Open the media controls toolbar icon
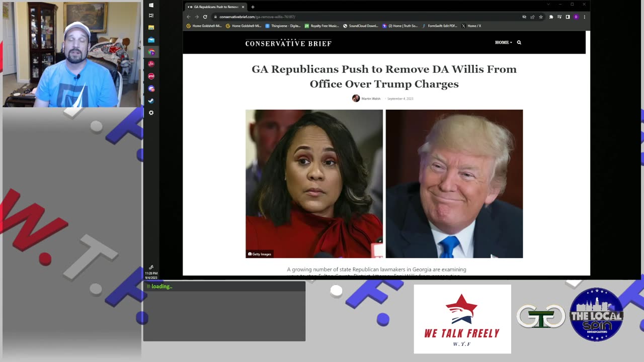Image resolution: width=644 pixels, height=362 pixels. click(559, 17)
